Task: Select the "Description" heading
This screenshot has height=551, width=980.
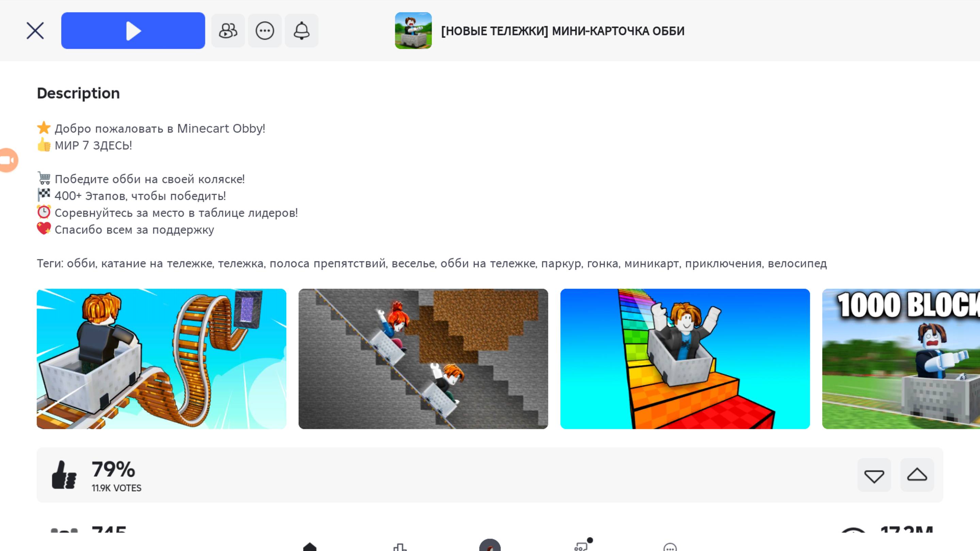Action: click(78, 93)
